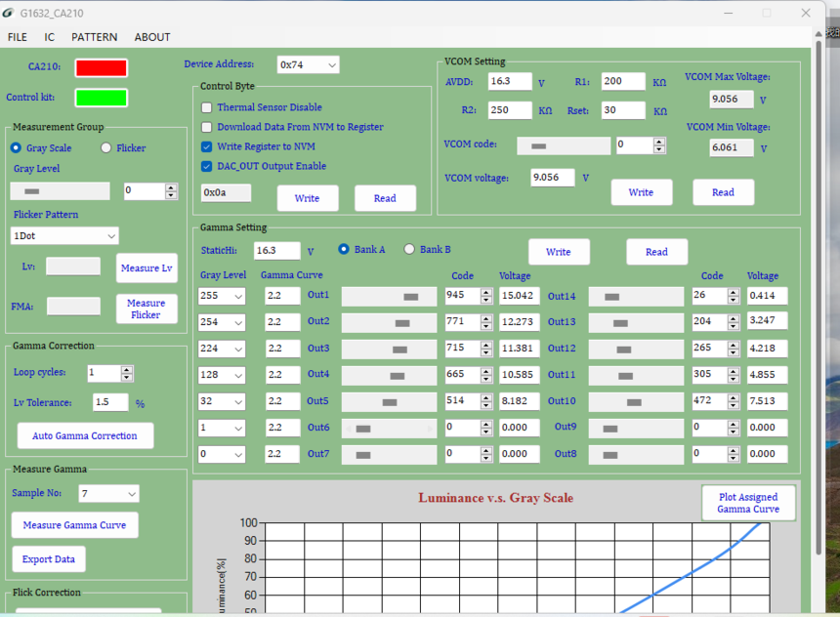
Task: Click the control byte 0x0a field
Action: 226,193
